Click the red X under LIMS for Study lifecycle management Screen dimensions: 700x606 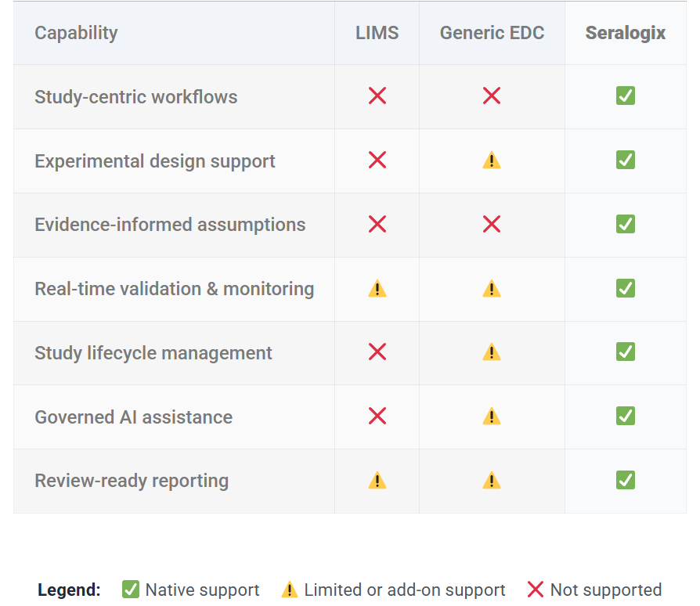pyautogui.click(x=377, y=352)
